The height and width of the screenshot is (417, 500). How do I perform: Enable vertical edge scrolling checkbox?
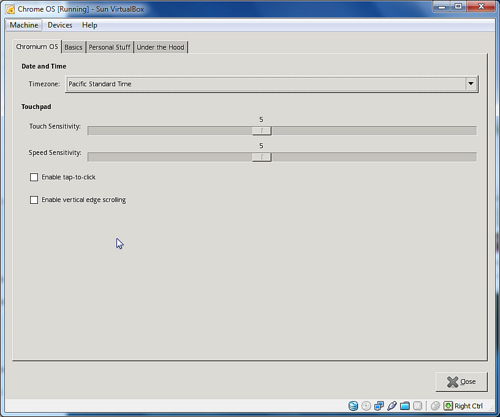pyautogui.click(x=34, y=200)
